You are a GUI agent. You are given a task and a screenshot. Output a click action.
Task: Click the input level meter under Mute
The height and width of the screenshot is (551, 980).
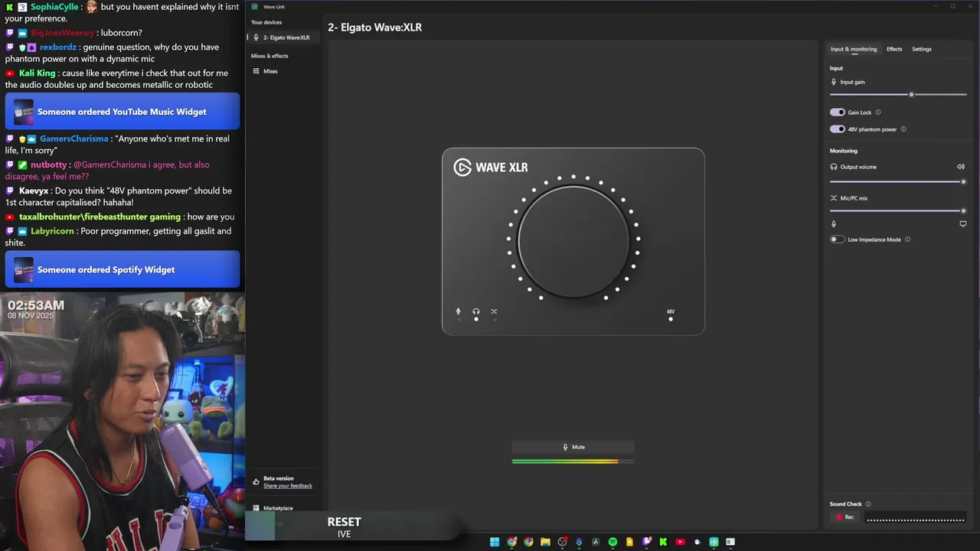(573, 461)
